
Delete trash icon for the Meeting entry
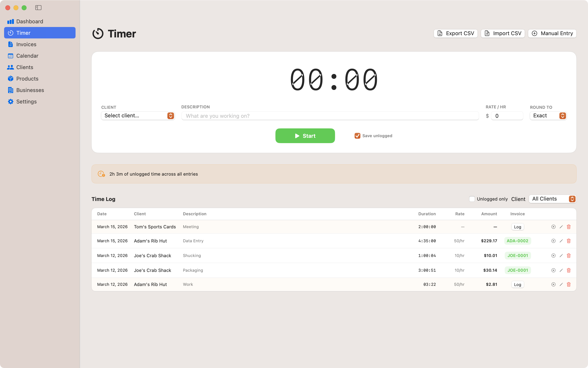coord(569,227)
